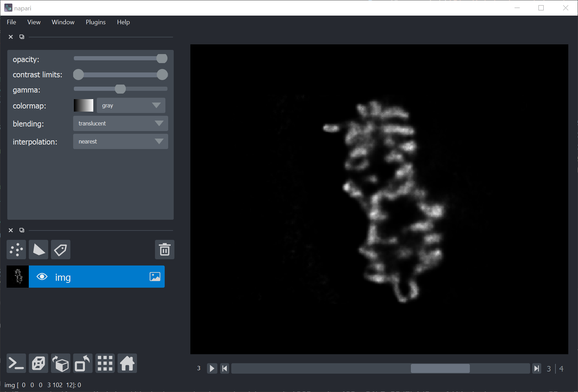Add a new Labels layer
Viewport: 578px width, 392px height.
[60, 249]
